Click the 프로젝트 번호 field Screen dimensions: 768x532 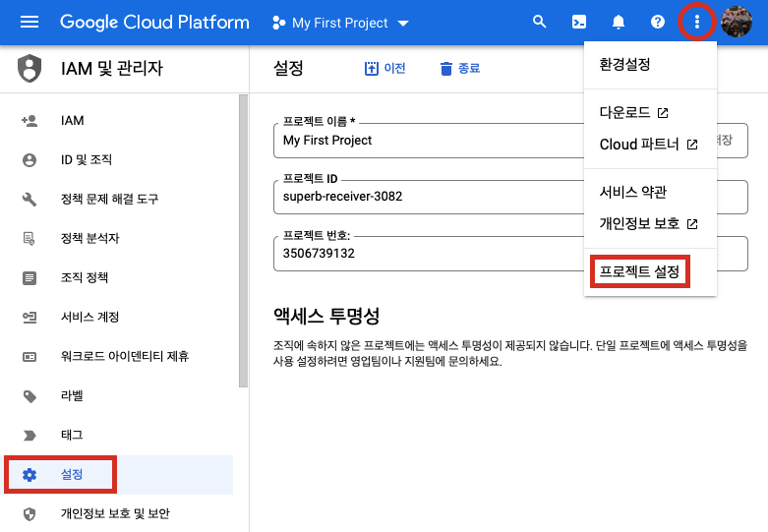click(x=510, y=254)
